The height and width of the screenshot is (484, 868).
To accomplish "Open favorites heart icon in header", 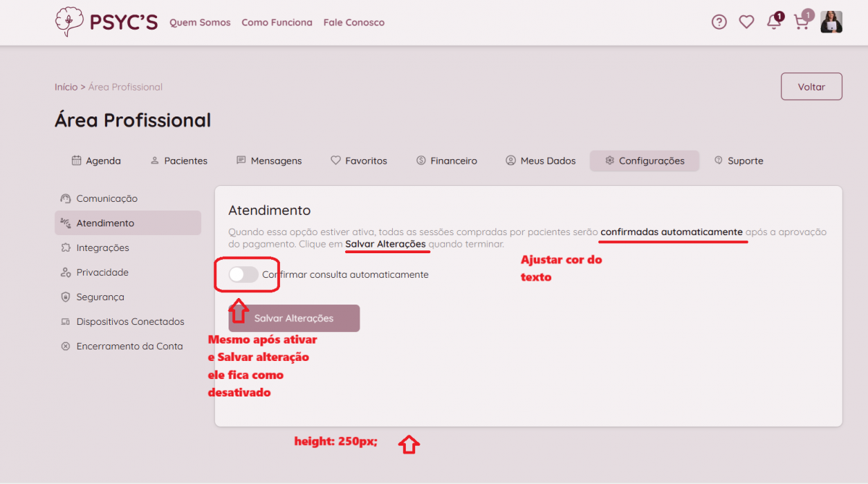I will pyautogui.click(x=746, y=22).
